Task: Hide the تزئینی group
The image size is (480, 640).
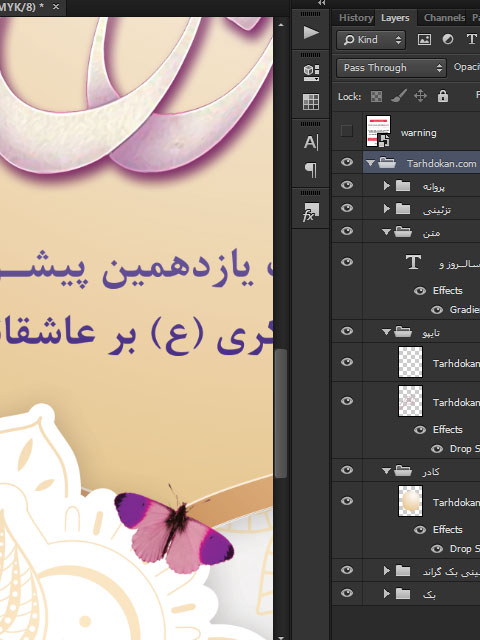Action: tap(347, 208)
